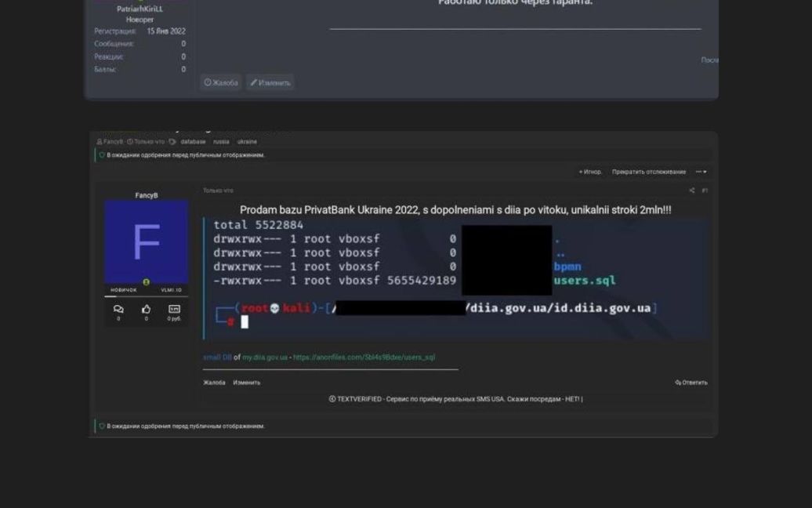
Task: Select the russia tag
Action: tap(221, 141)
